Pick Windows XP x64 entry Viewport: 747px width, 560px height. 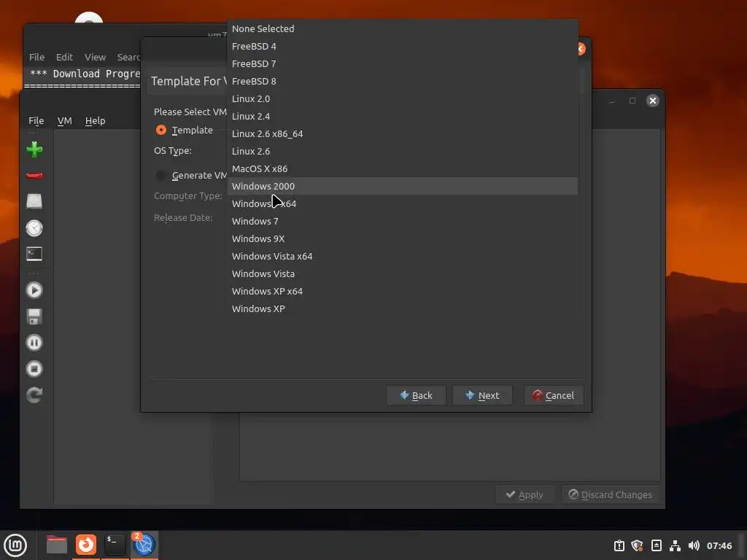(x=403, y=292)
